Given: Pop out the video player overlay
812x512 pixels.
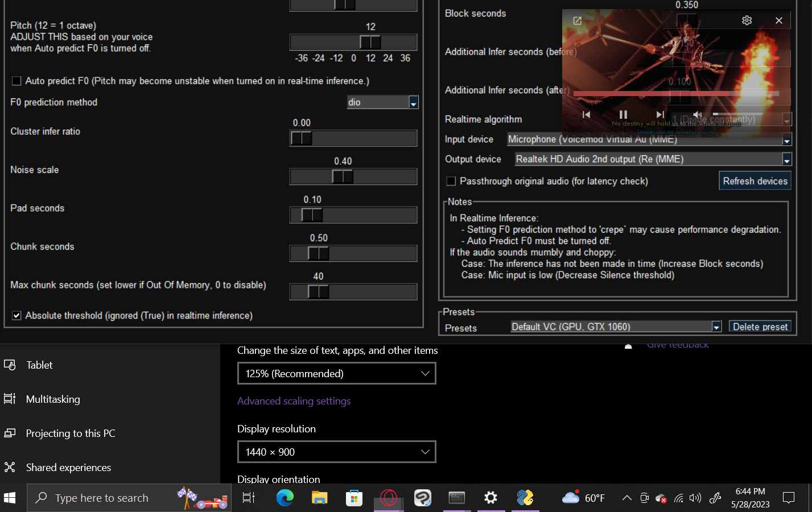Looking at the screenshot, I should coord(577,20).
